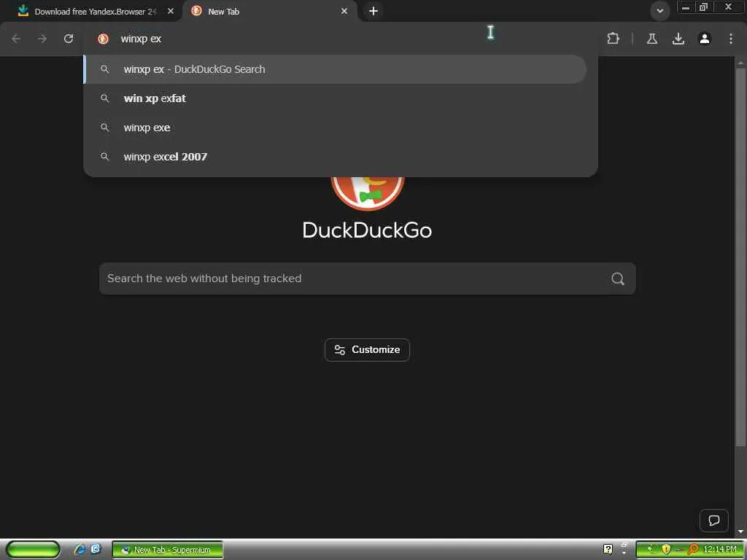
Task: Open the green Start button
Action: tap(33, 550)
